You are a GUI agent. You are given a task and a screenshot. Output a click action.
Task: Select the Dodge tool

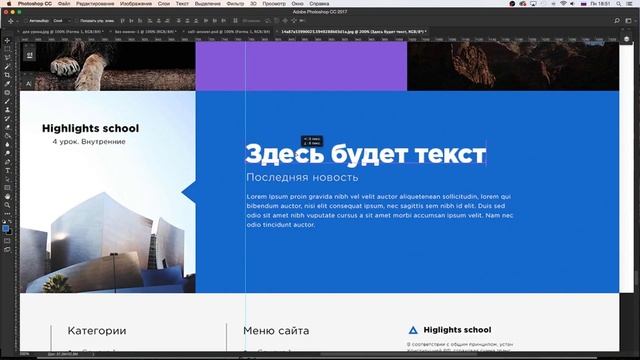[x=7, y=153]
